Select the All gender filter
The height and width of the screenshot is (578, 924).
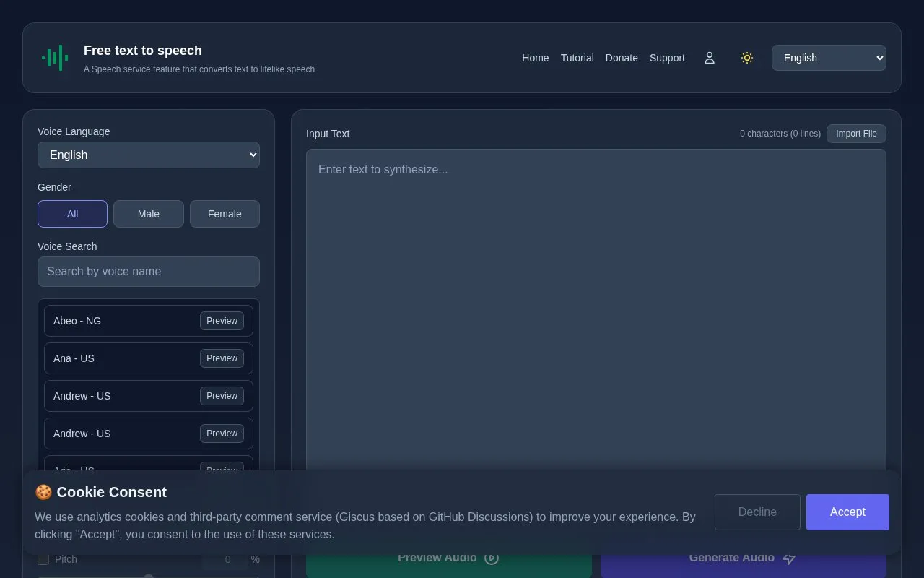tap(72, 214)
